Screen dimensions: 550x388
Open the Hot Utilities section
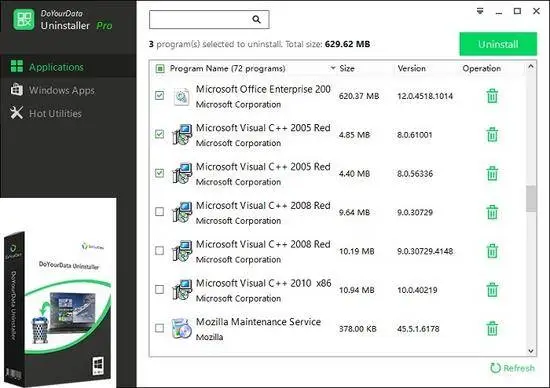(68, 113)
